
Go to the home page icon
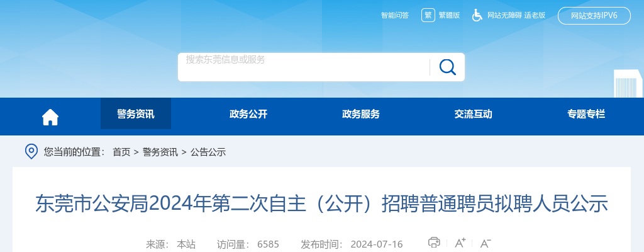[50, 117]
